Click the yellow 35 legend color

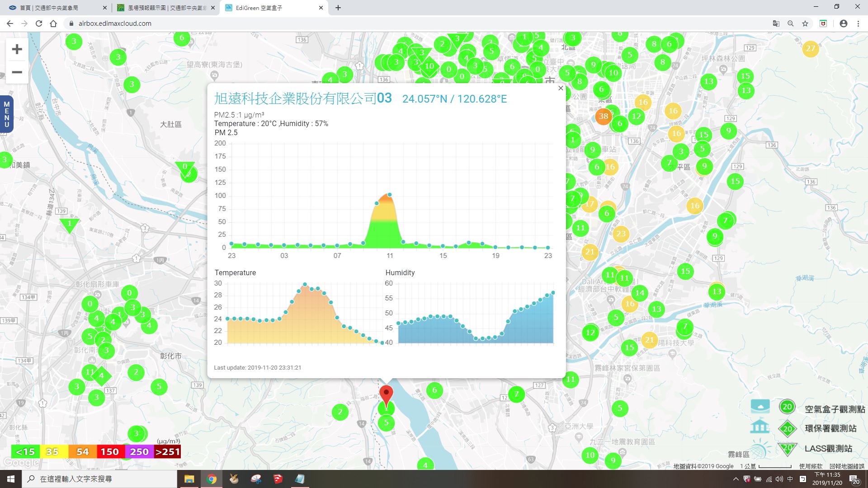(x=54, y=451)
